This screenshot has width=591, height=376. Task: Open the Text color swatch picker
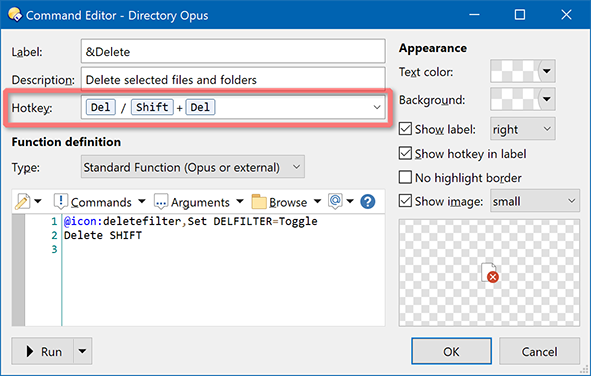pos(522,71)
